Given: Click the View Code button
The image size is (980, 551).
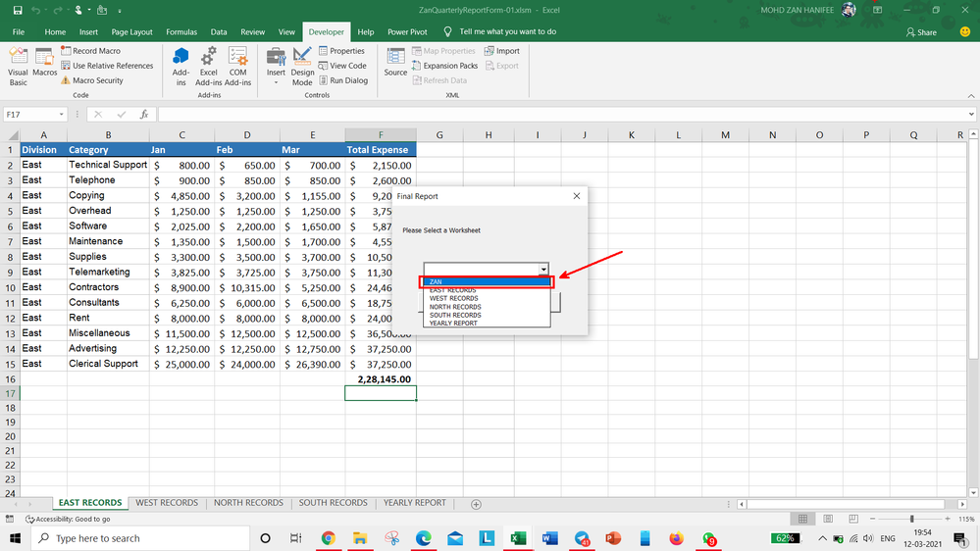Looking at the screenshot, I should [341, 66].
